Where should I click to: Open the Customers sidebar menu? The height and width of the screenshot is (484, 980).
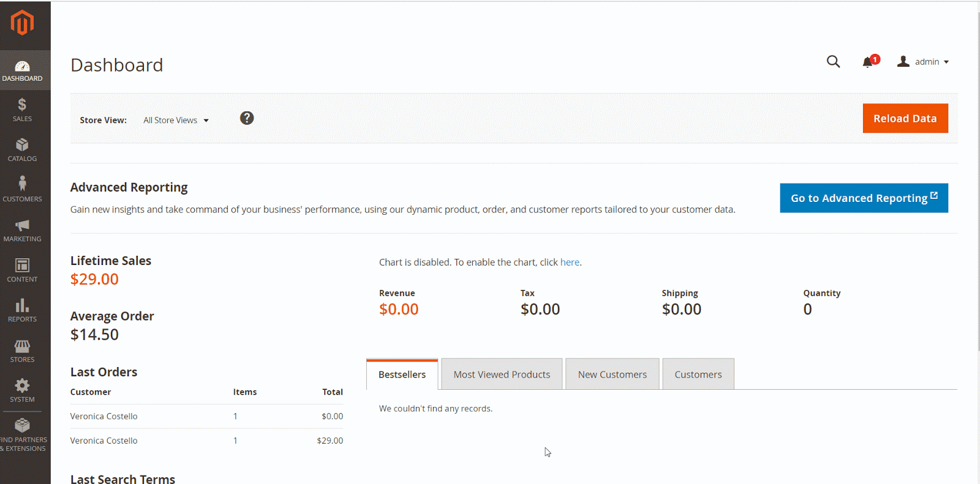(22, 190)
